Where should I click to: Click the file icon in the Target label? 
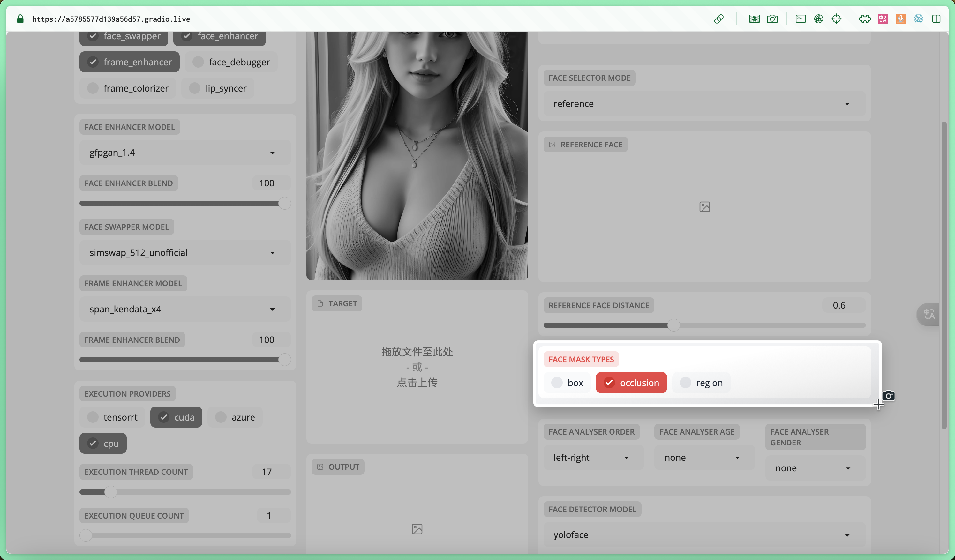(320, 303)
